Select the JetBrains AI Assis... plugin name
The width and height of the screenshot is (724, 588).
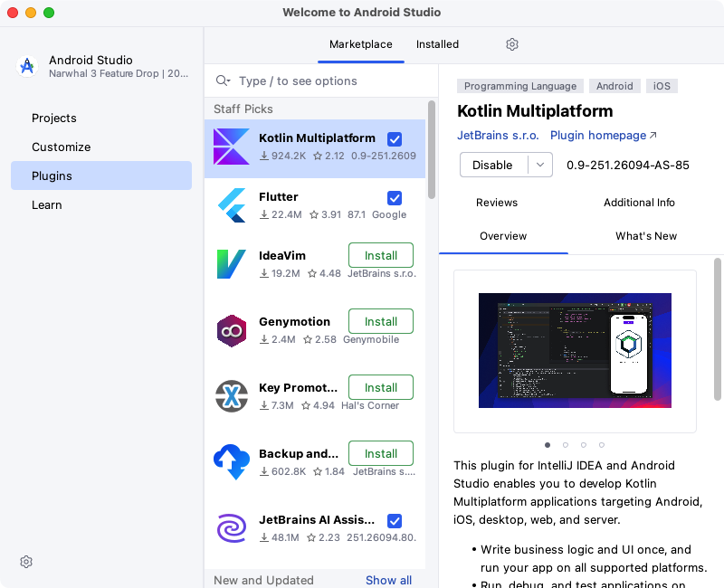coord(317,519)
